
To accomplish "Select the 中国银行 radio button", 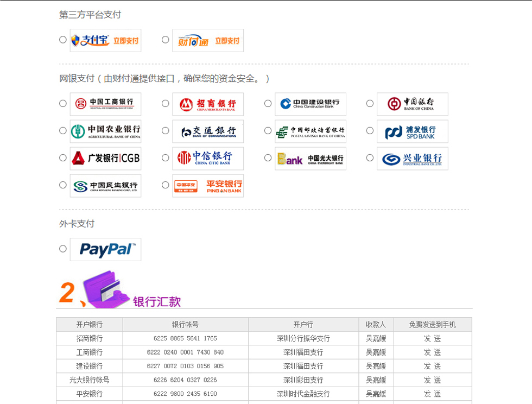I will pos(370,104).
